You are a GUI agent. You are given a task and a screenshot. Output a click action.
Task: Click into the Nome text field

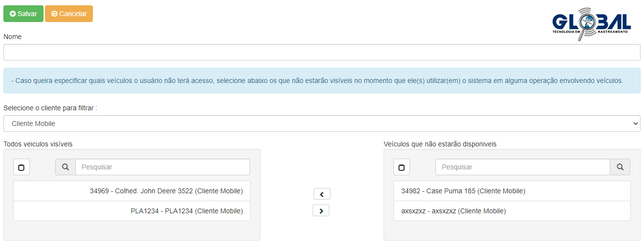(x=322, y=52)
